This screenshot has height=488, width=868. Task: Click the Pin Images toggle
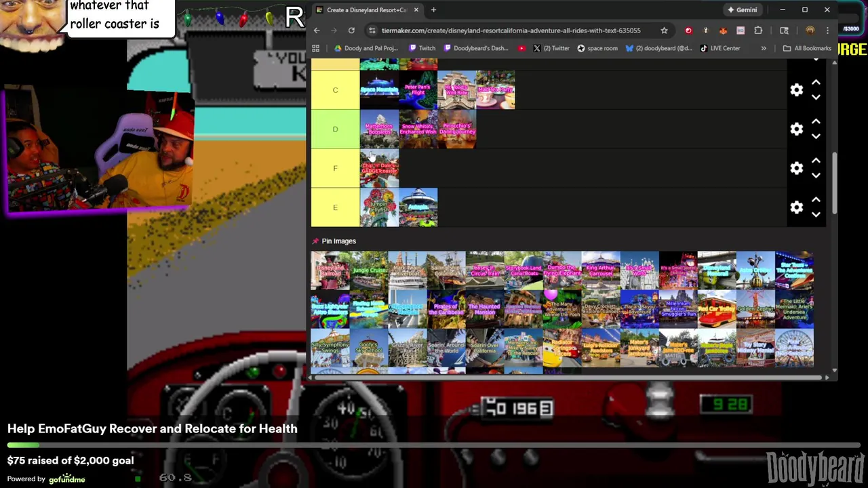pyautogui.click(x=334, y=241)
